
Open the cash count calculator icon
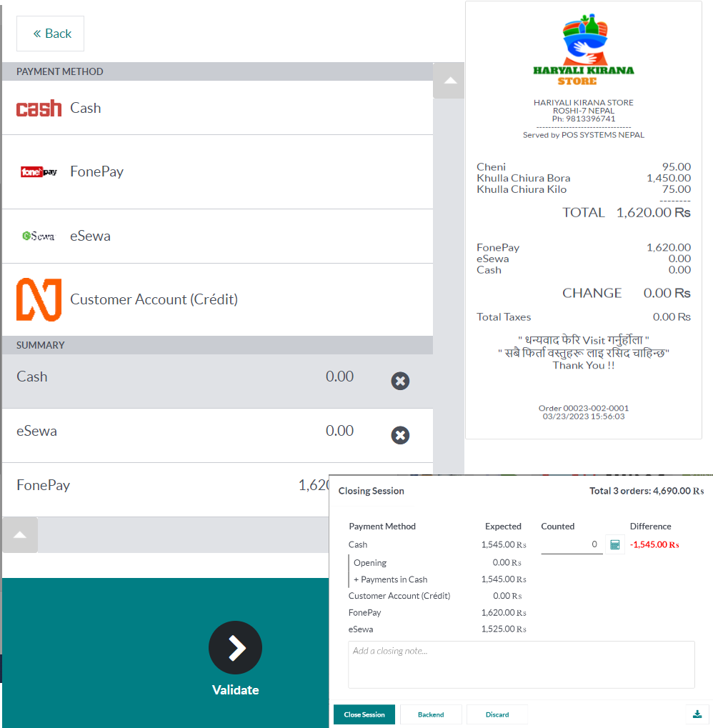[x=615, y=544]
